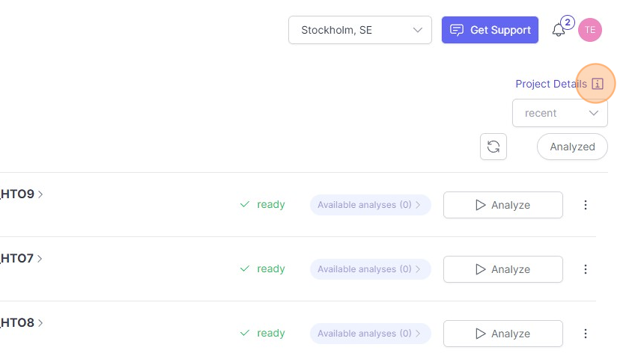Expand the recent sort dropdown
Image resolution: width=644 pixels, height=359 pixels.
tap(559, 113)
